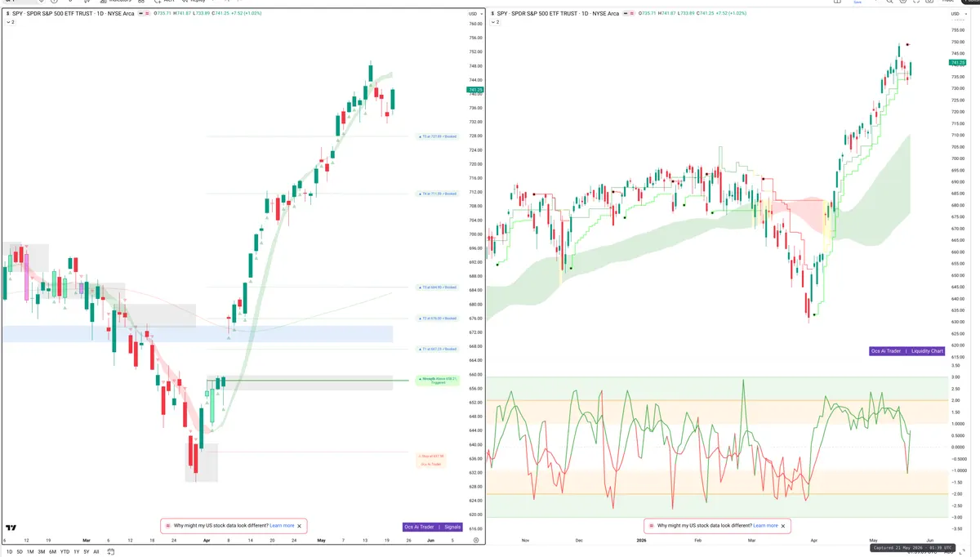Follow the Learn more link on the left chart

tap(282, 526)
